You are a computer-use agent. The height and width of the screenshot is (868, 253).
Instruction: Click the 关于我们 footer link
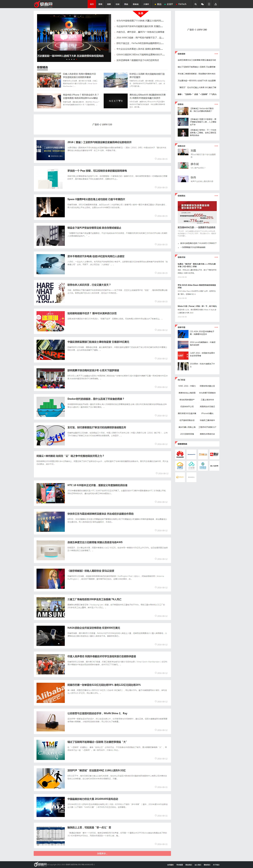tap(216, 865)
